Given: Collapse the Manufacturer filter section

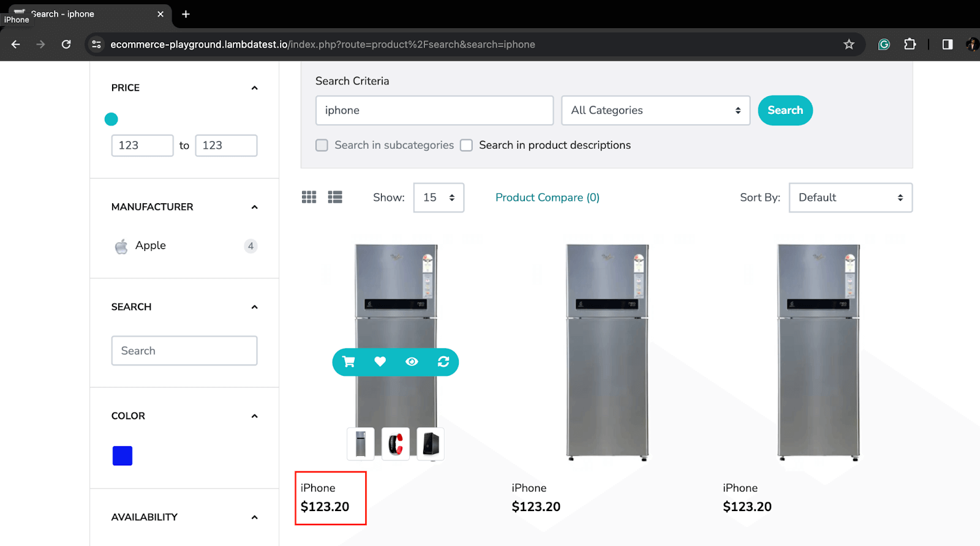Looking at the screenshot, I should click(x=255, y=208).
